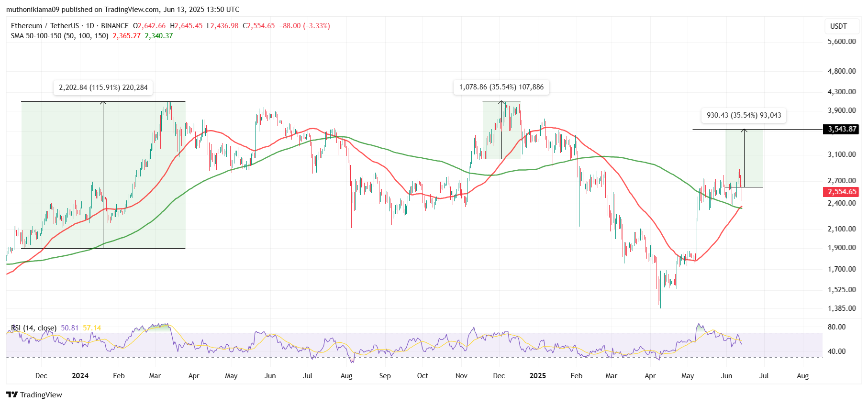Open the USDT currency selector
868x405 pixels.
(x=838, y=26)
